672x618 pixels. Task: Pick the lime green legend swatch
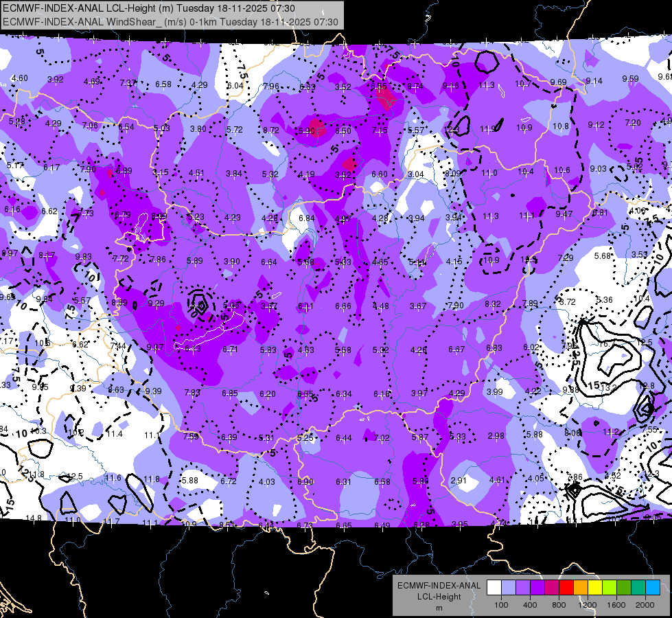pyautogui.click(x=610, y=588)
